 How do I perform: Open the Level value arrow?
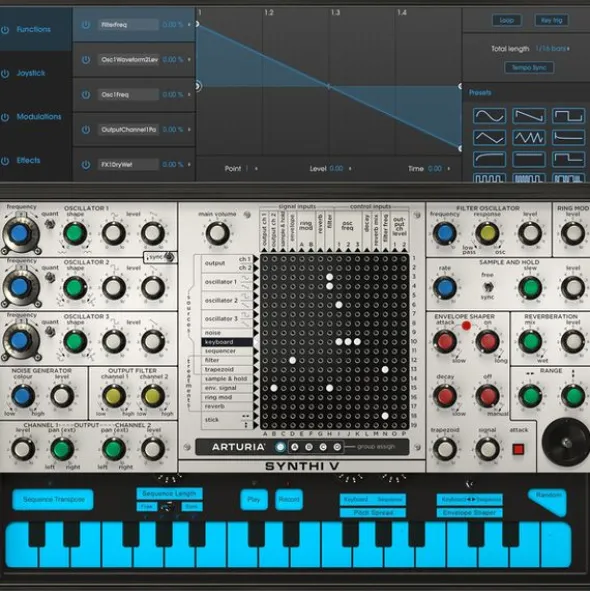click(350, 168)
